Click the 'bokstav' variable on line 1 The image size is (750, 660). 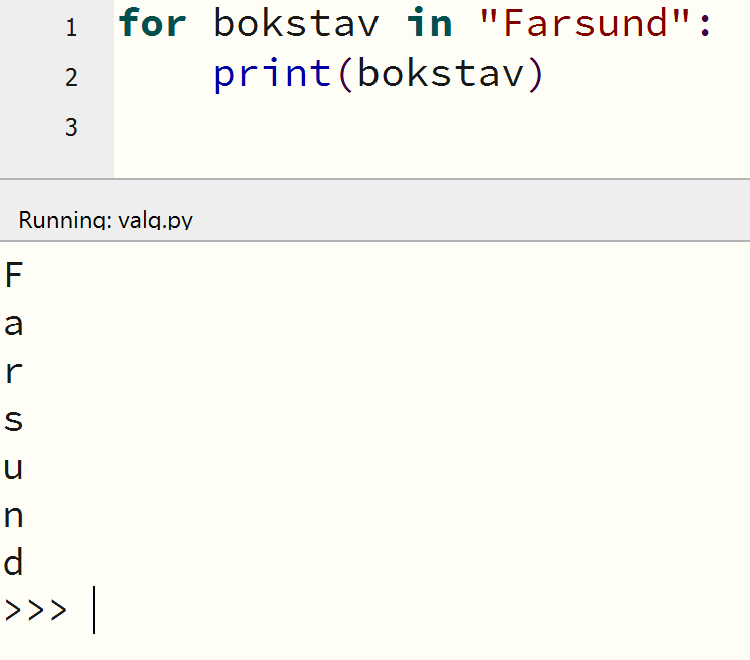click(296, 24)
